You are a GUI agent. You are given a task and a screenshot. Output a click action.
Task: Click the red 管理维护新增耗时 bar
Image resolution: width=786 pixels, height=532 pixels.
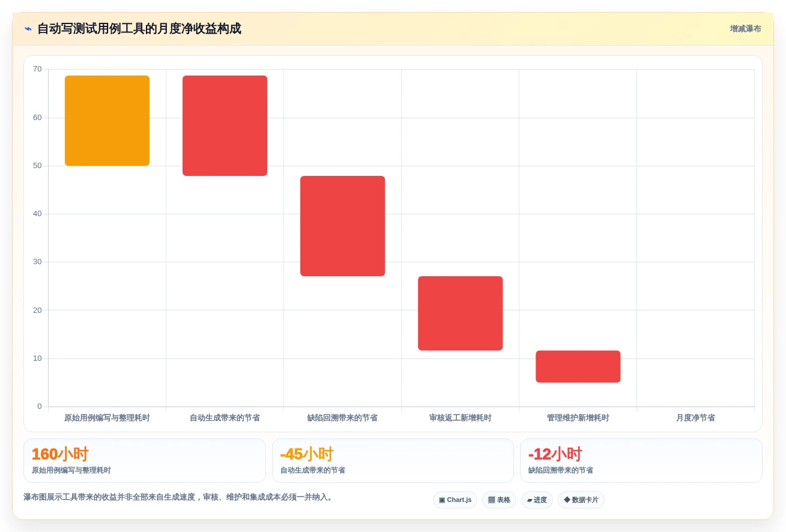pos(578,366)
